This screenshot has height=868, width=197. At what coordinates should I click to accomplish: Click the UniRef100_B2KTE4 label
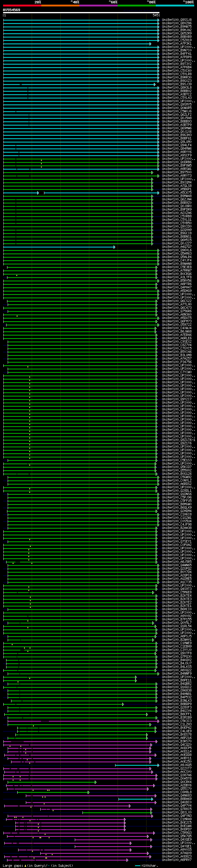pos(177,596)
